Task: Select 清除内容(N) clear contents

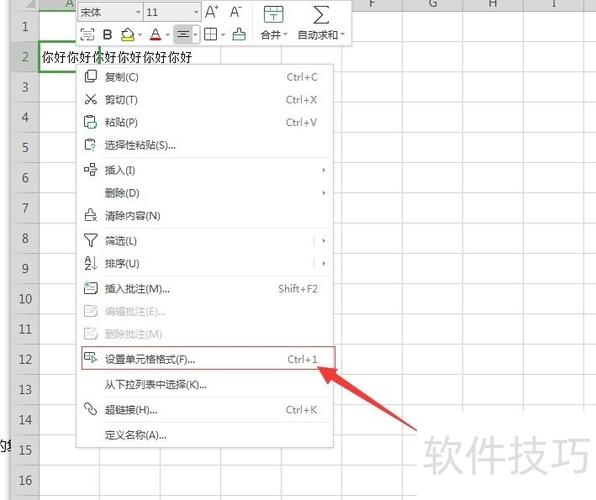Action: tap(205, 216)
